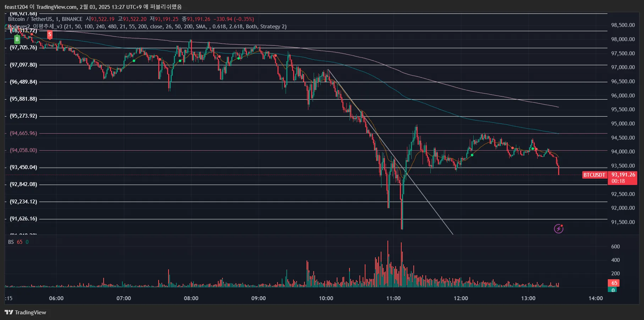Click 95,500.00 on the price axis
The height and width of the screenshot is (320, 644).
[623, 110]
